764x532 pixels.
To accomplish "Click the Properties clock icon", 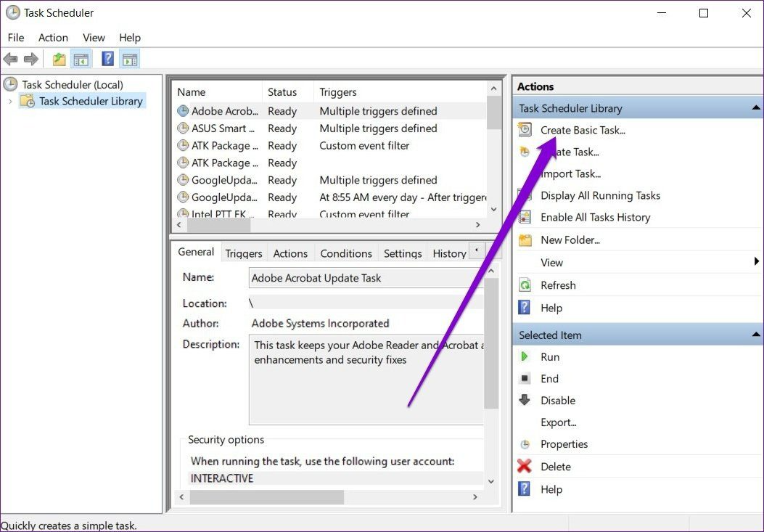I will [525, 444].
